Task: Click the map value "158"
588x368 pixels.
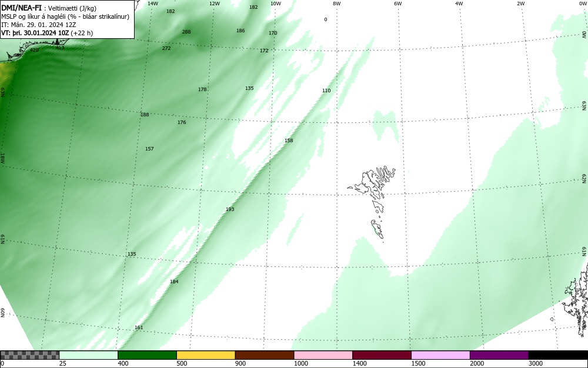Action: pos(288,141)
